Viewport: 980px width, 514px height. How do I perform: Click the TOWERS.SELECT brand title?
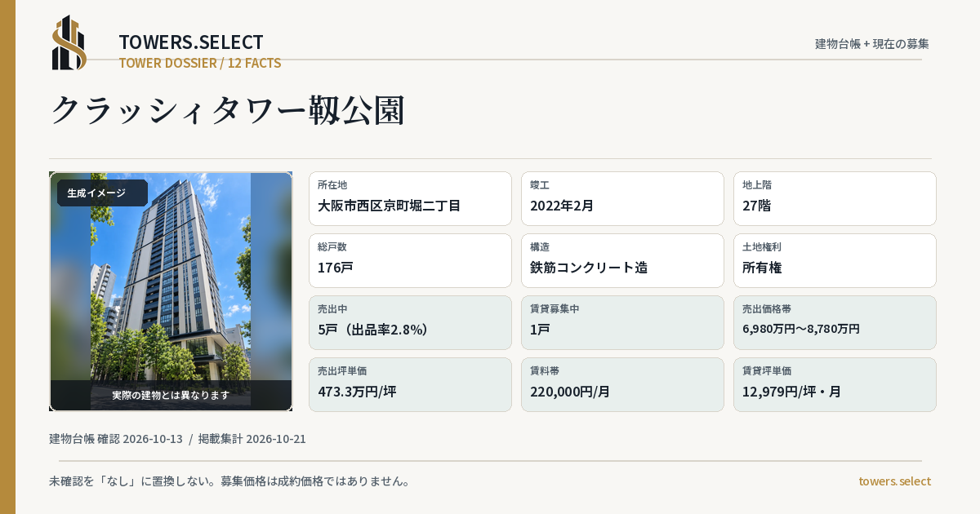point(191,42)
